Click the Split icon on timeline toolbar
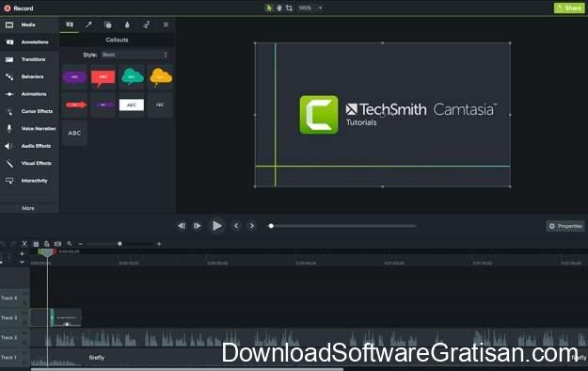This screenshot has width=588, height=371. (x=57, y=244)
